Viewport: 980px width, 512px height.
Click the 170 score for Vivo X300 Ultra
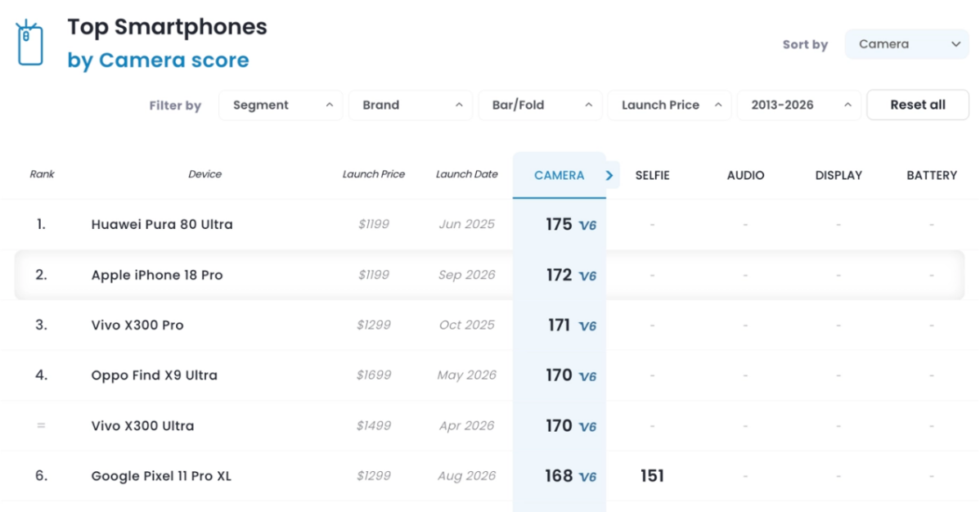(x=559, y=426)
